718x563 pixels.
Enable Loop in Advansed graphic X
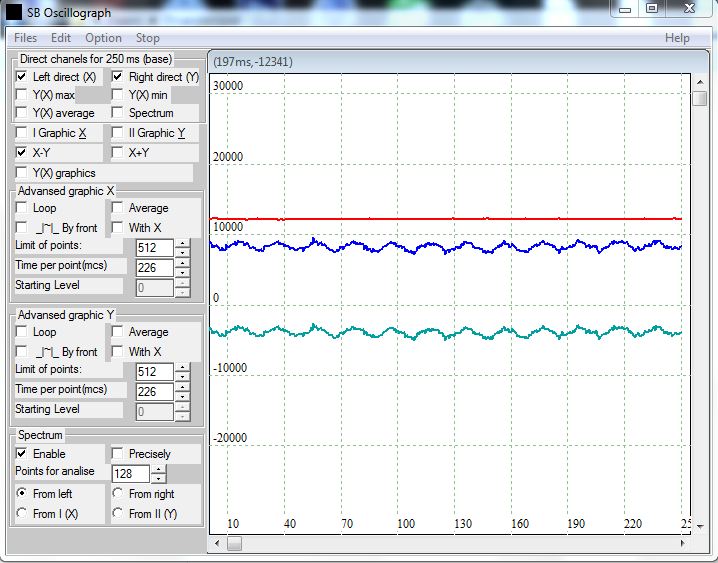(x=22, y=208)
